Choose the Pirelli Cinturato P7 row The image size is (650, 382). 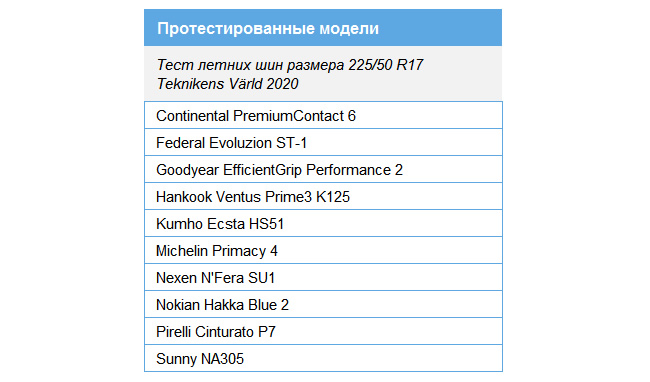pyautogui.click(x=323, y=331)
